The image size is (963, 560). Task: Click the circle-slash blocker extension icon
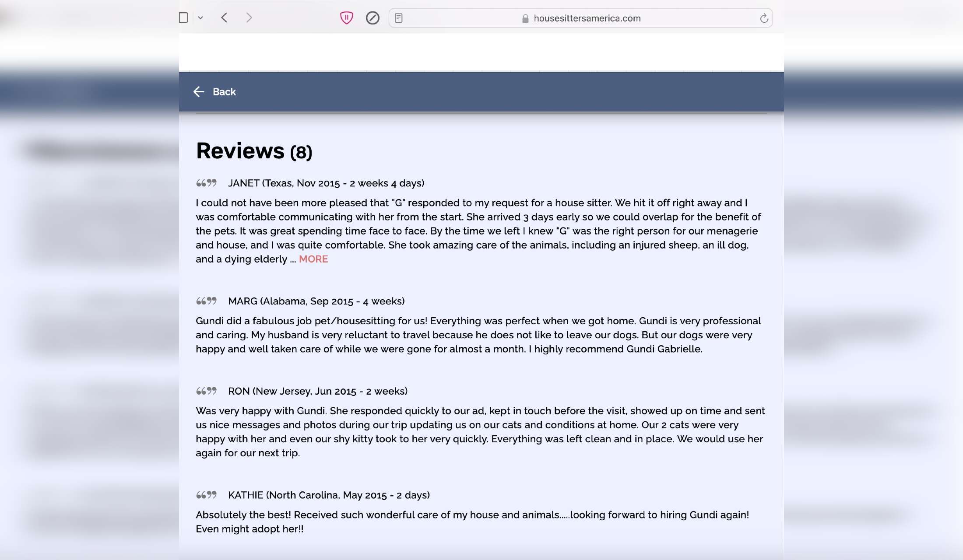tap(373, 18)
